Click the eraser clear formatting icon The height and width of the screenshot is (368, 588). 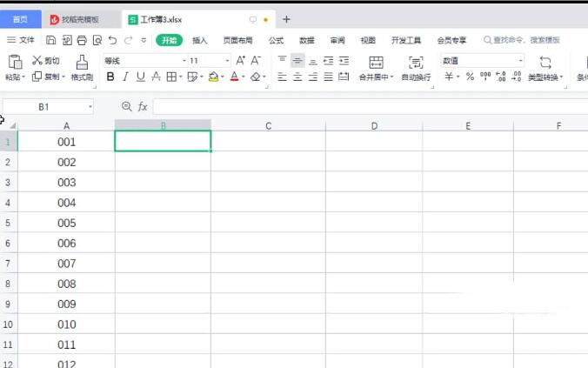256,77
